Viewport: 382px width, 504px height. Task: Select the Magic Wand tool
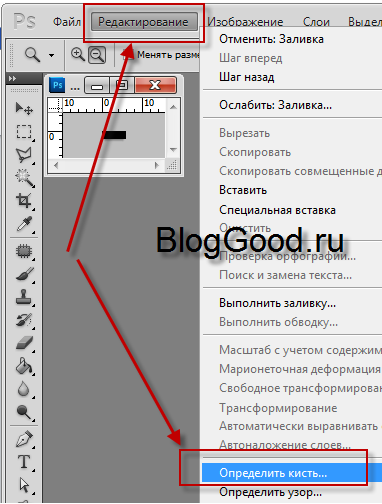click(24, 178)
